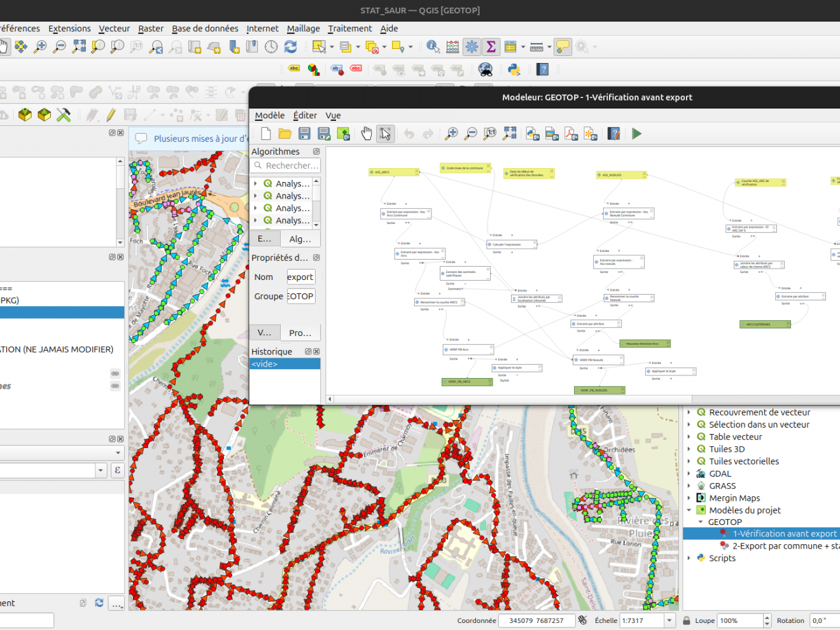Zoom in on the model canvas
This screenshot has width=840, height=630.
click(451, 134)
